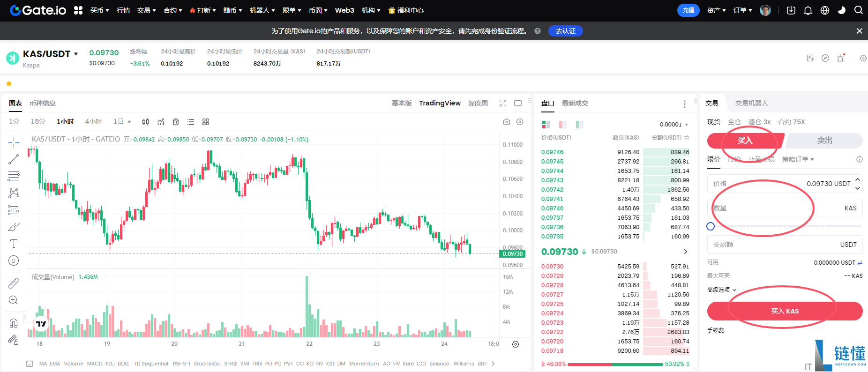Select the 深度图 chart view
The height and width of the screenshot is (372, 868).
click(x=478, y=103)
